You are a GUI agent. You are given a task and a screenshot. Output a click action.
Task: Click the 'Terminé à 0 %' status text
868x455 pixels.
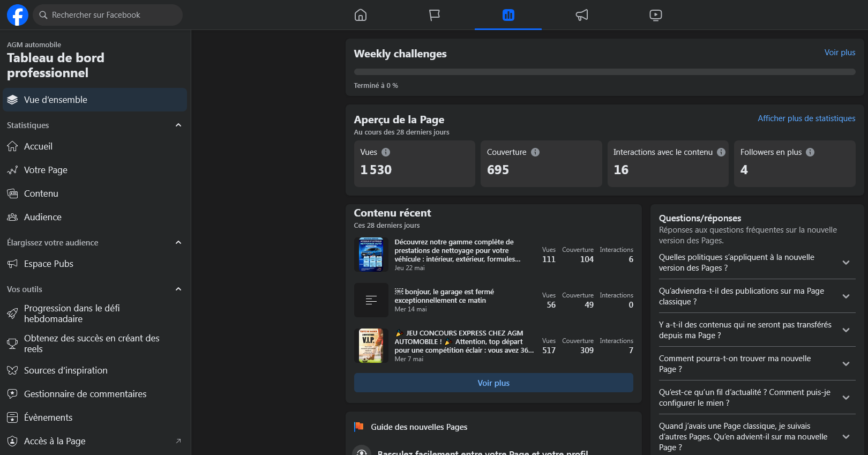[x=376, y=86]
